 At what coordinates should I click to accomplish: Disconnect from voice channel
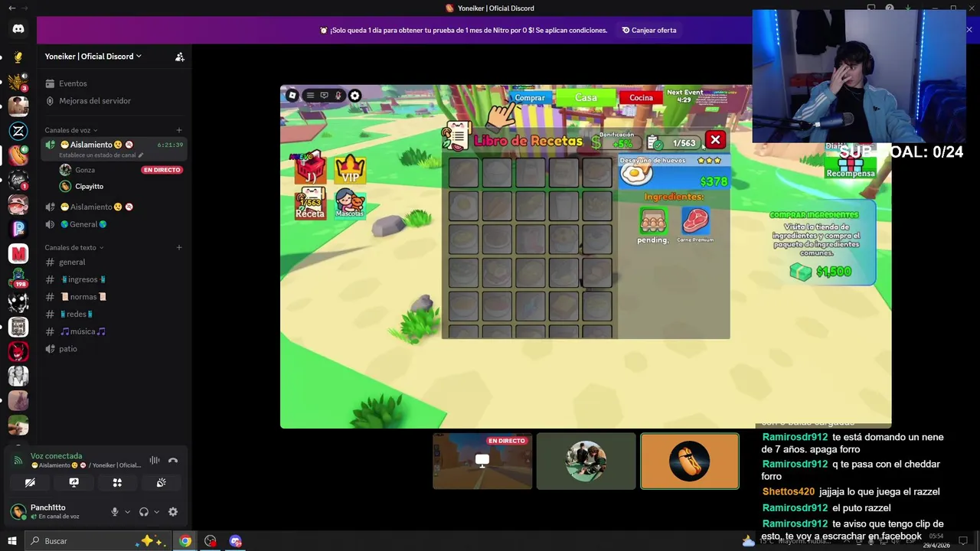pos(173,460)
